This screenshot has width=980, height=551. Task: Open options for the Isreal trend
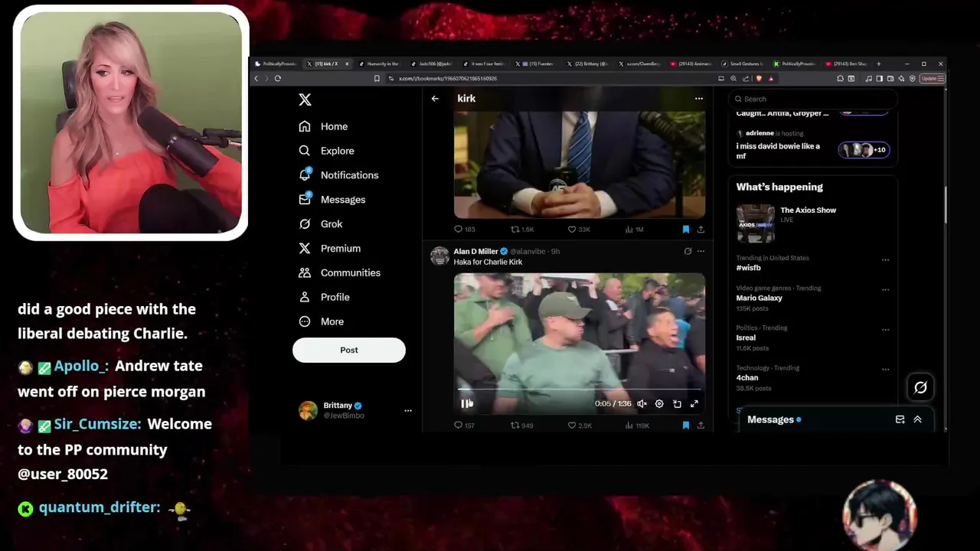click(885, 330)
